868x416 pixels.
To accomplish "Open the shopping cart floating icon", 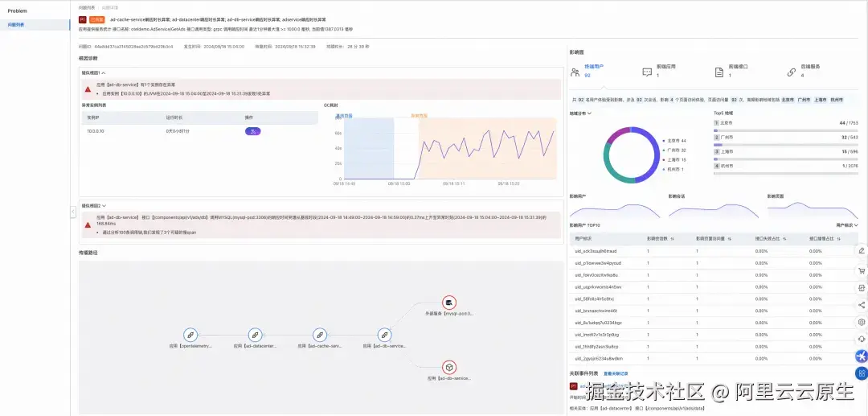I will pos(862,271).
